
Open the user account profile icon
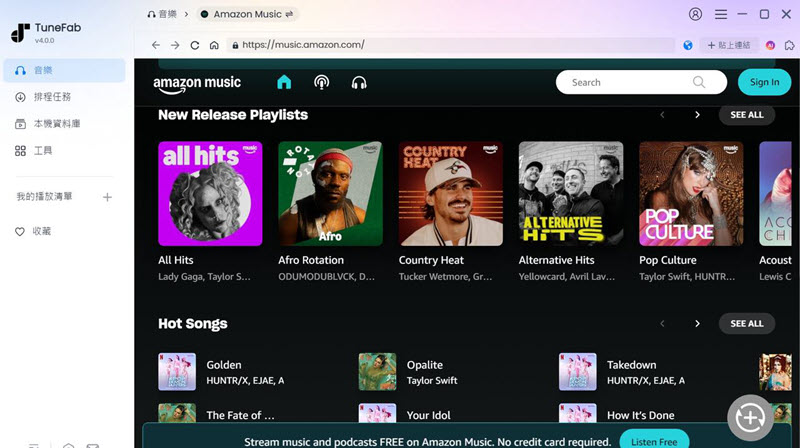point(696,14)
